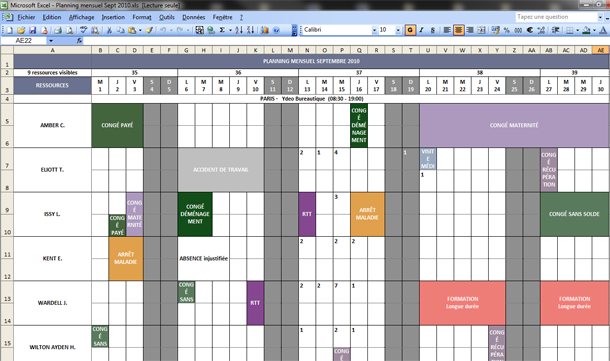This screenshot has width=610, height=361.
Task: Click Sort Ascending A-Z icon
Action: tap(238, 30)
